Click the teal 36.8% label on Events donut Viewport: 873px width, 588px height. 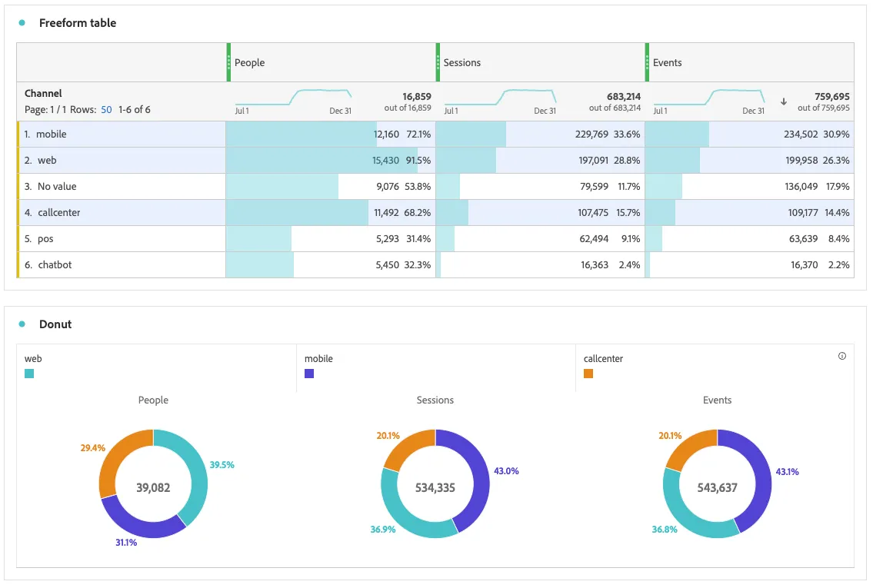tap(665, 530)
